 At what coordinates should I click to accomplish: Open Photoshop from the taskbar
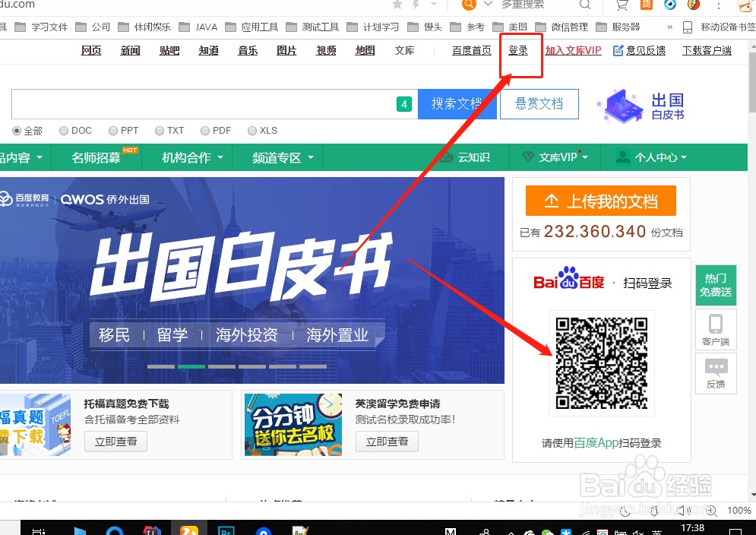pos(226,530)
